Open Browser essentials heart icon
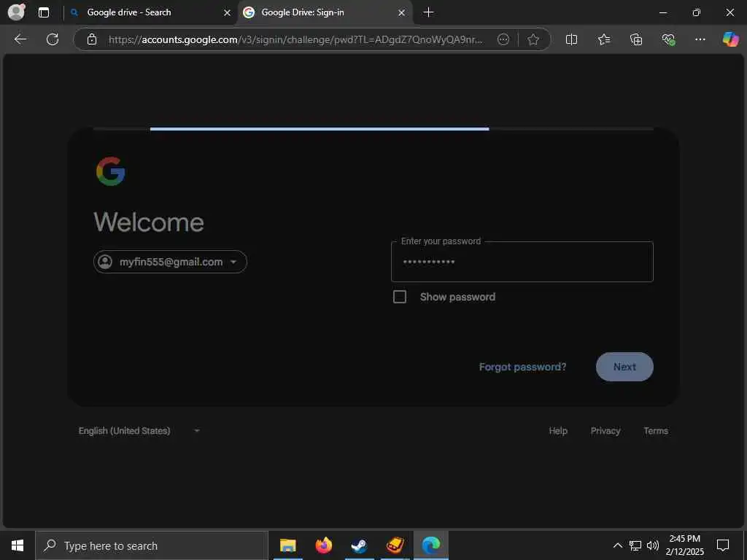The image size is (747, 560). click(x=668, y=39)
